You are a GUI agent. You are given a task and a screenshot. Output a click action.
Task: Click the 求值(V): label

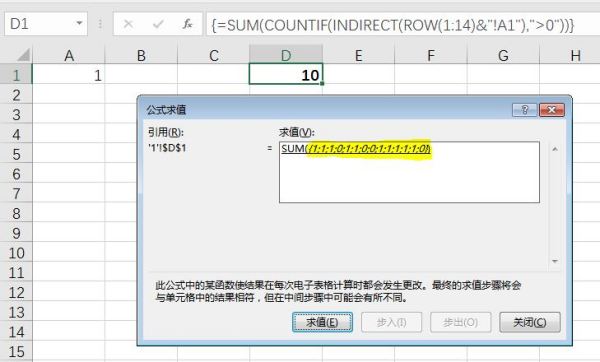297,132
